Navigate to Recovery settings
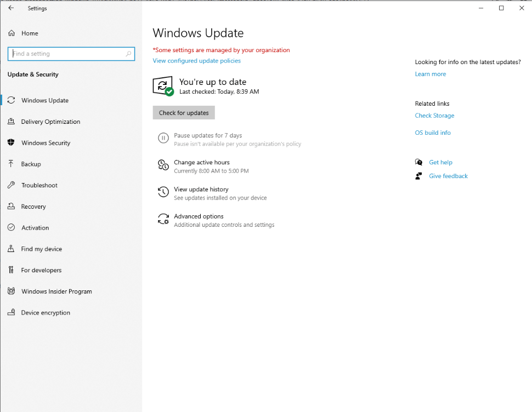This screenshot has height=412, width=532. pyautogui.click(x=33, y=207)
